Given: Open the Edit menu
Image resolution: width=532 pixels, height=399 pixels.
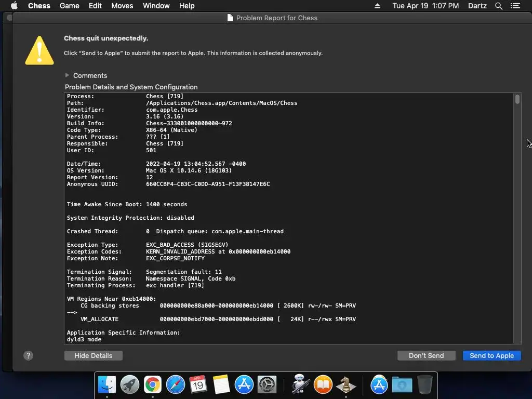Looking at the screenshot, I should coord(95,6).
